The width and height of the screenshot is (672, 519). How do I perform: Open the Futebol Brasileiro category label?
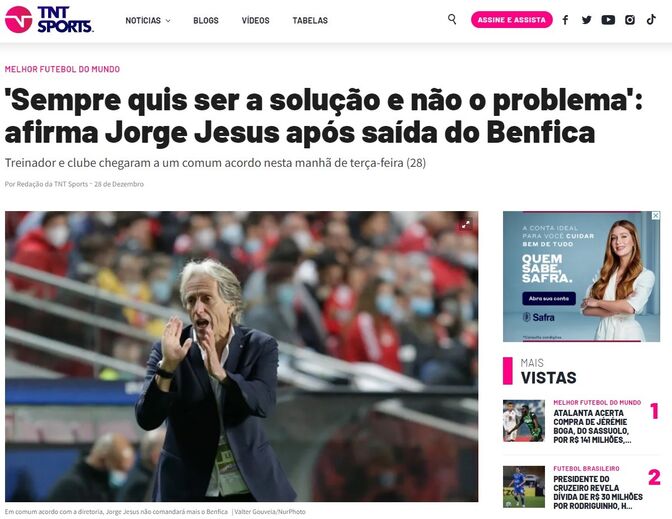tap(586, 468)
